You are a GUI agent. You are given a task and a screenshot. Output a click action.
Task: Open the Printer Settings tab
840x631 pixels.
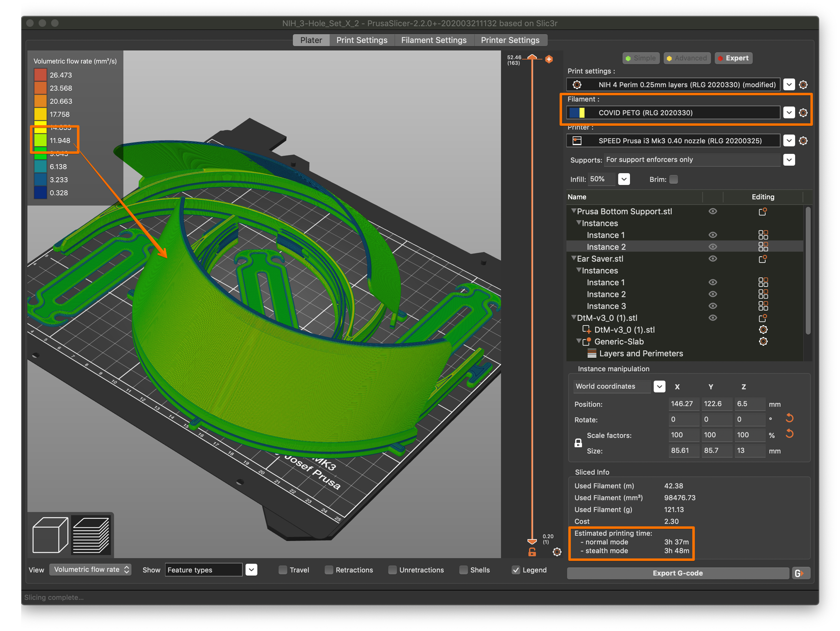pyautogui.click(x=510, y=40)
